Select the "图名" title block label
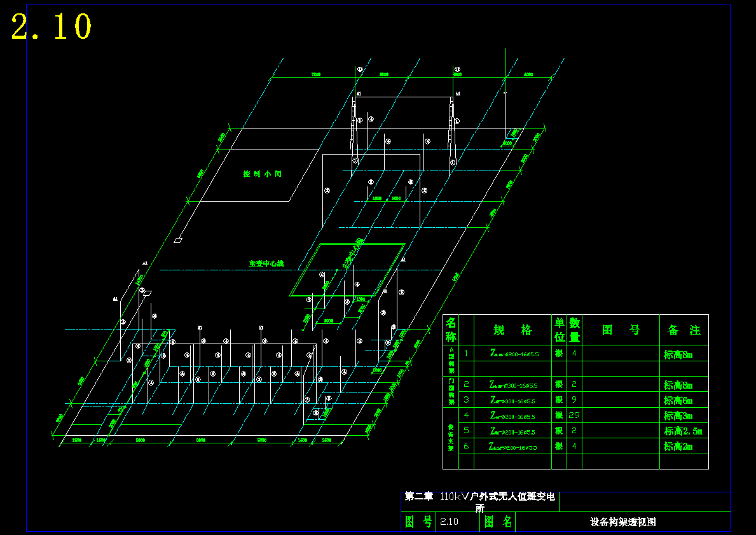Viewport: 756px width, 535px height. click(x=498, y=522)
